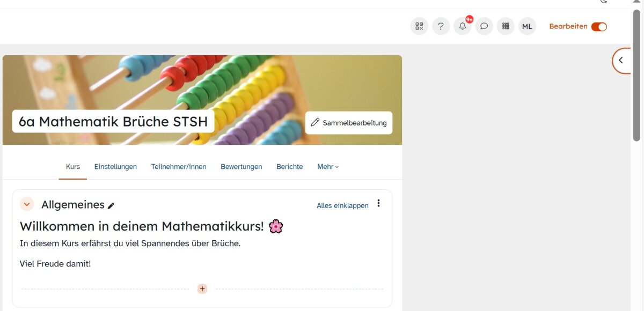This screenshot has width=644, height=311.
Task: Open the QR code icon
Action: click(419, 26)
